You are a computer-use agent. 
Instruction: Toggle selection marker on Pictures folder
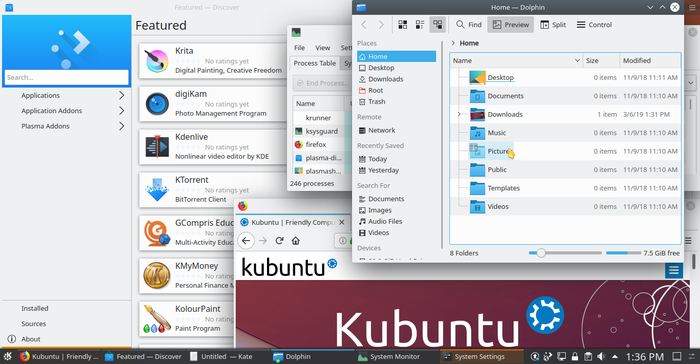coord(474,147)
